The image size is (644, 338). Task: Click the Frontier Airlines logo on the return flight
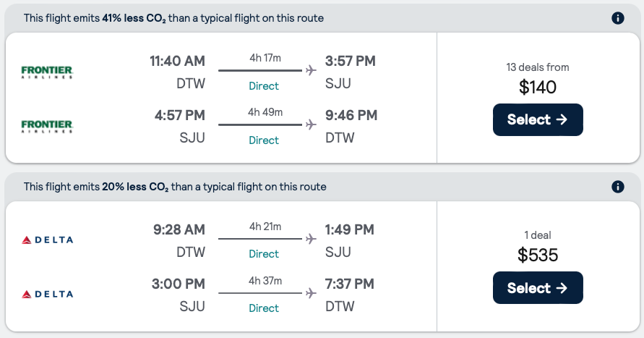[x=48, y=126]
